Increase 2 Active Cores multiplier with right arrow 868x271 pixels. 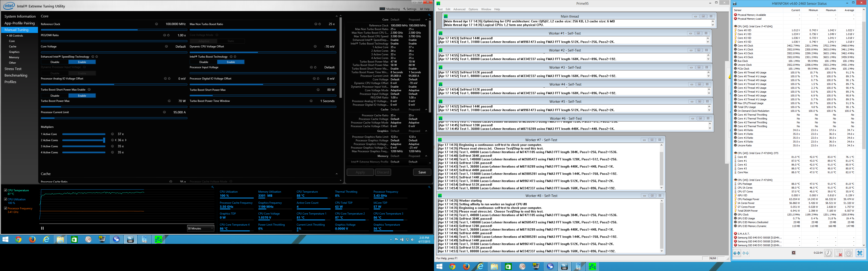[x=126, y=140]
